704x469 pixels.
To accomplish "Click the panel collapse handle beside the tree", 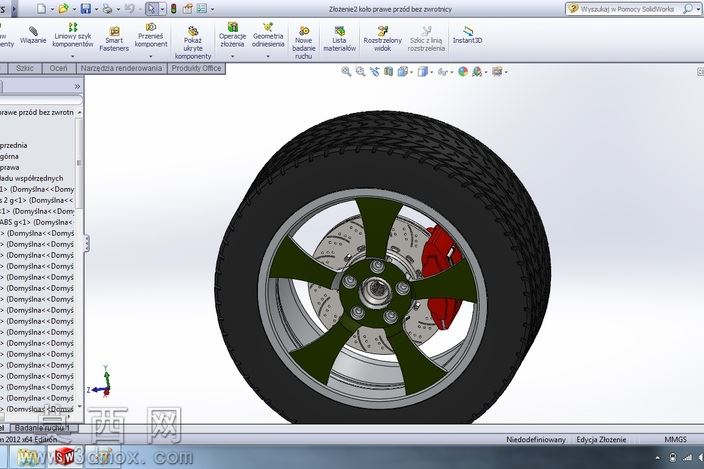I will point(87,243).
